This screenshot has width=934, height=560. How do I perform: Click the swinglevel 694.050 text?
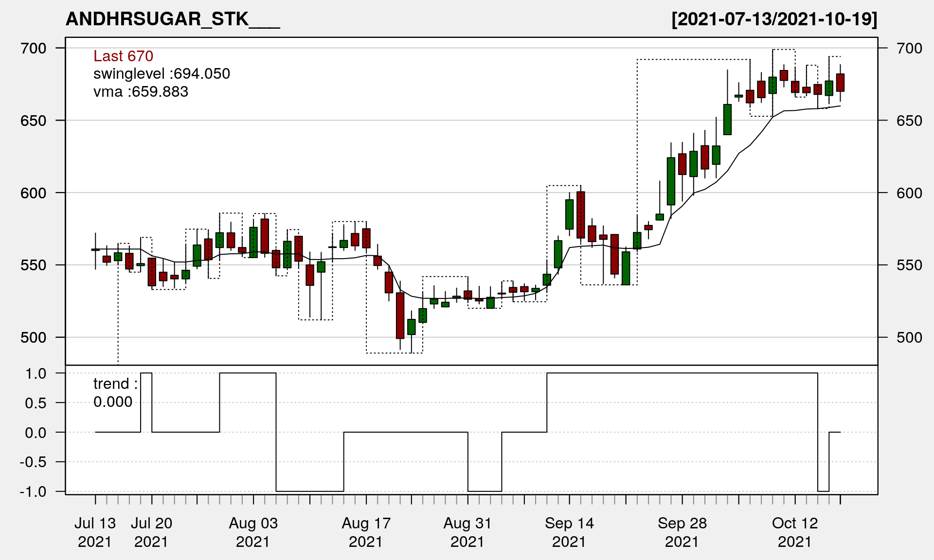[162, 73]
